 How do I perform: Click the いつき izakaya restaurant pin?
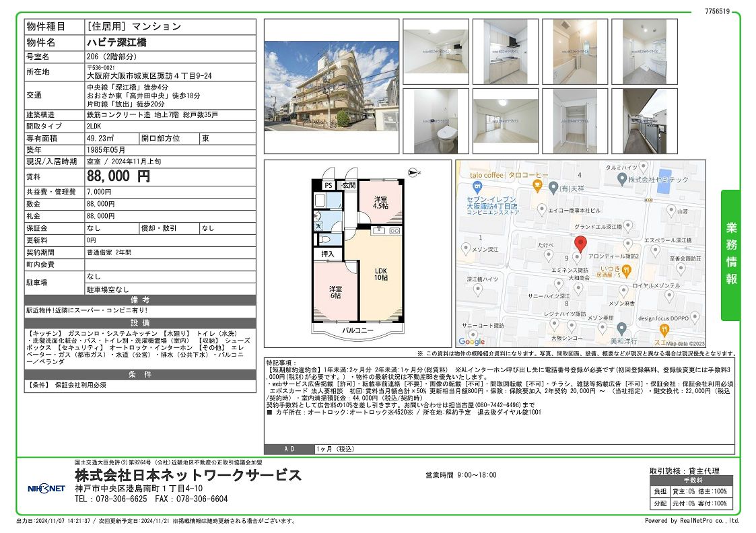pos(626,272)
